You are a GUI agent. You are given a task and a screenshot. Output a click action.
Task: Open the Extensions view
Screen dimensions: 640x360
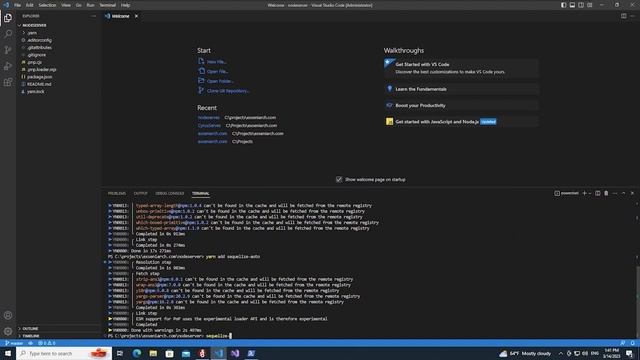tap(8, 82)
